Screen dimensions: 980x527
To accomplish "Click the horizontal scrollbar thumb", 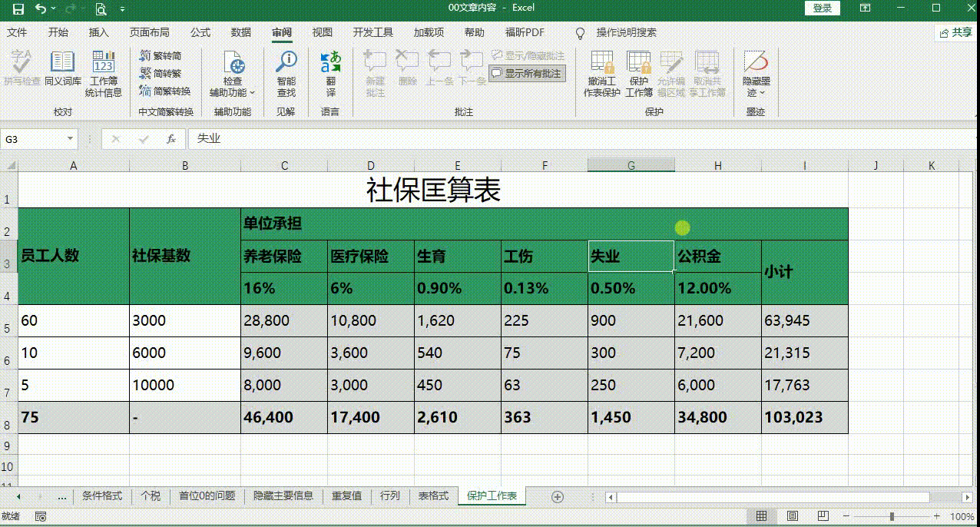I will pyautogui.click(x=773, y=497).
